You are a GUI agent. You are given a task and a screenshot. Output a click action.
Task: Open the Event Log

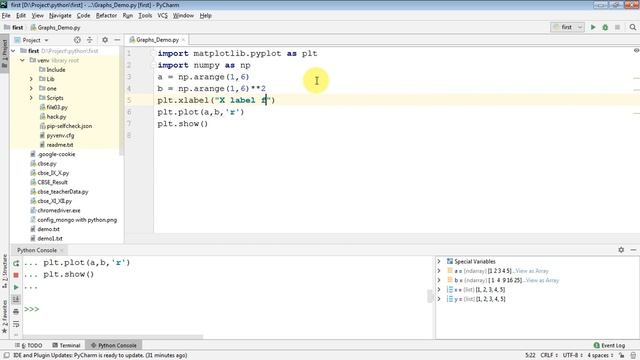[609, 345]
